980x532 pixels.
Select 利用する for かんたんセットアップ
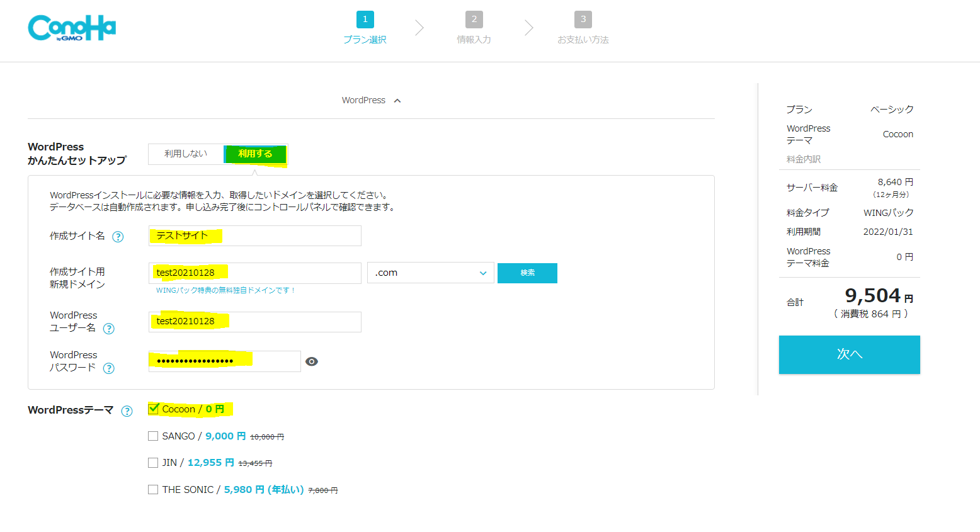pyautogui.click(x=255, y=154)
